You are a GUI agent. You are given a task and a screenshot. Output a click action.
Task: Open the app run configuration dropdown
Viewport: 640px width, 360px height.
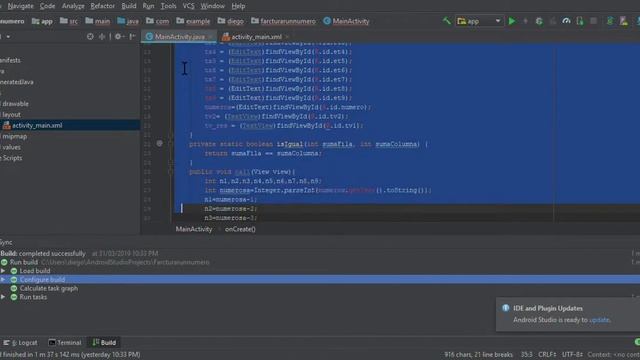[479, 21]
